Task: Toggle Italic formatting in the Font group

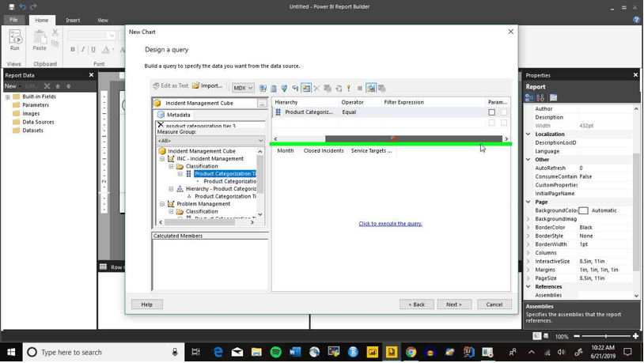Action: 82,49
